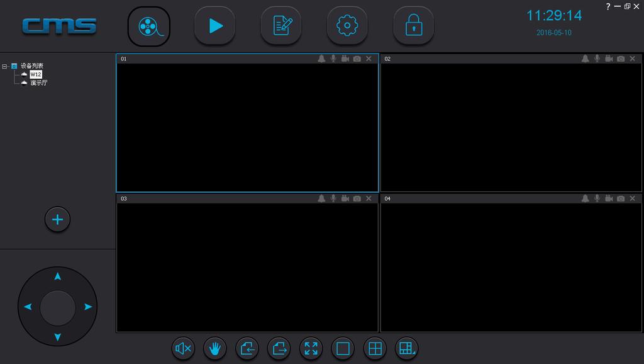The image size is (644, 364).
Task: Open the settings gear tab
Action: (x=347, y=26)
